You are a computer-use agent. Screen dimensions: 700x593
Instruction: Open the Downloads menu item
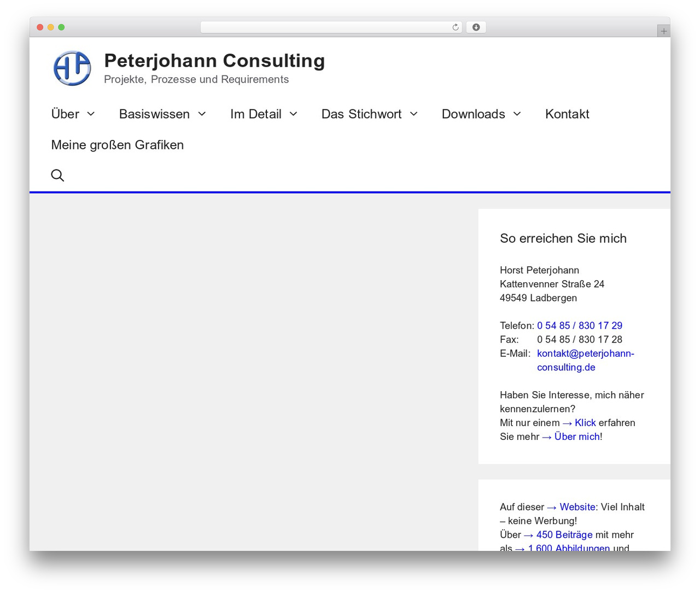click(474, 114)
